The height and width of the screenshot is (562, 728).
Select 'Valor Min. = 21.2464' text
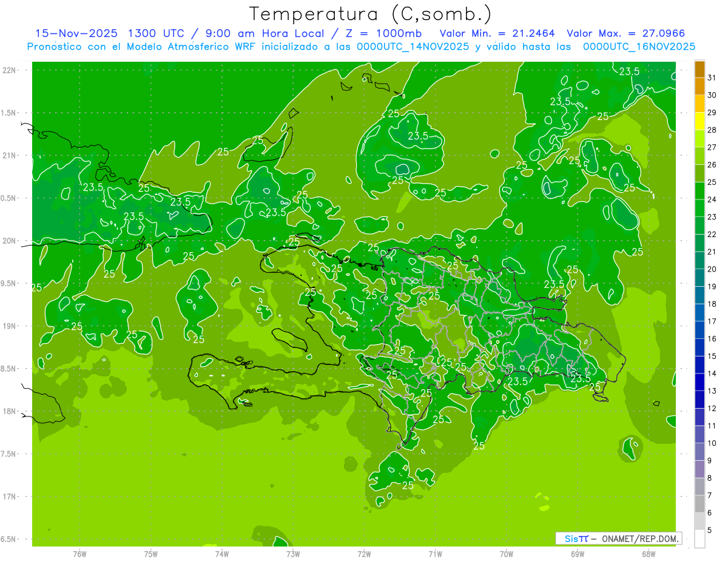[x=497, y=33]
